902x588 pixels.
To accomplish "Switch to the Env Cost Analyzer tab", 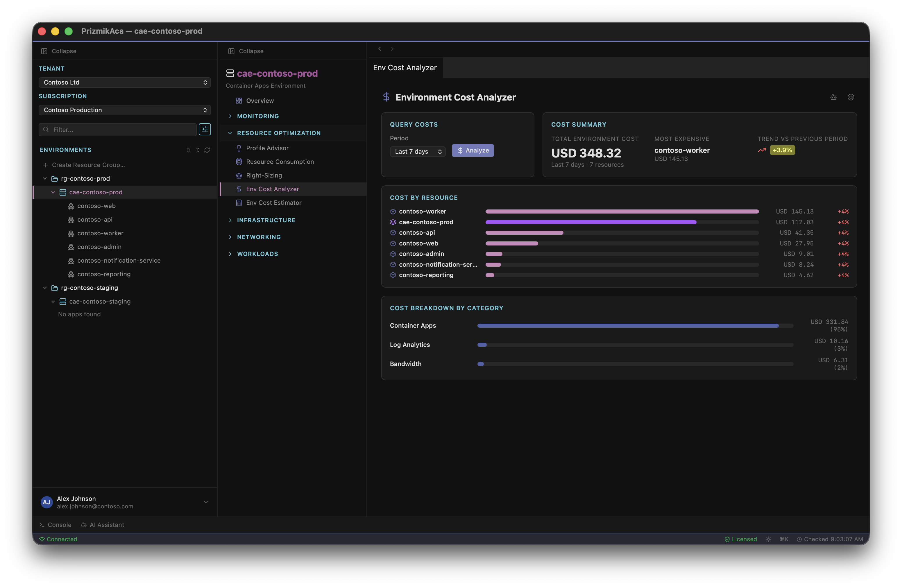I will tap(405, 67).
